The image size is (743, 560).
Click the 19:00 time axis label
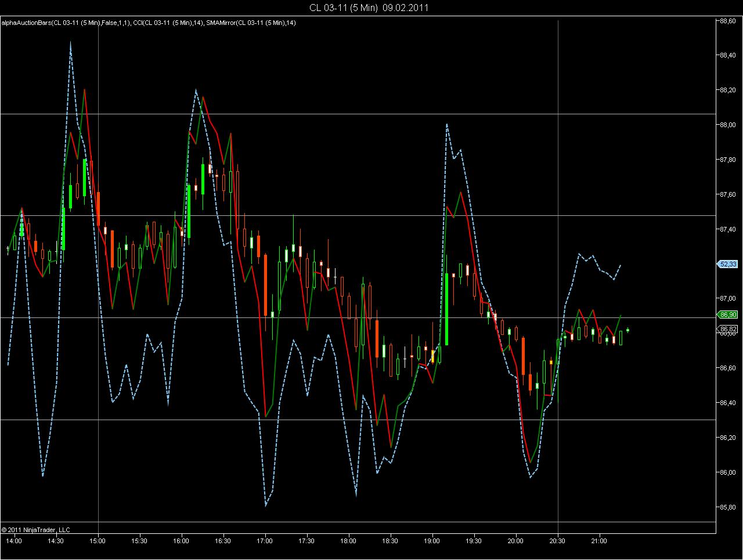click(x=432, y=541)
